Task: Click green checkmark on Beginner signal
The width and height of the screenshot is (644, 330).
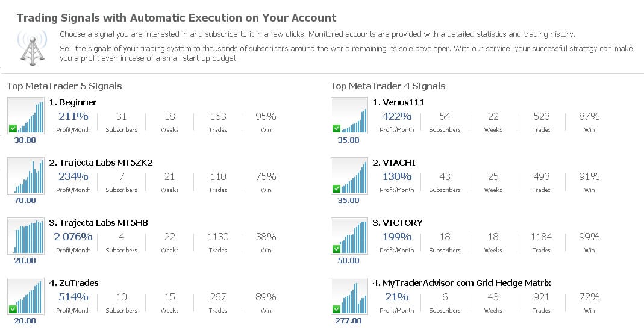Action: tap(13, 128)
